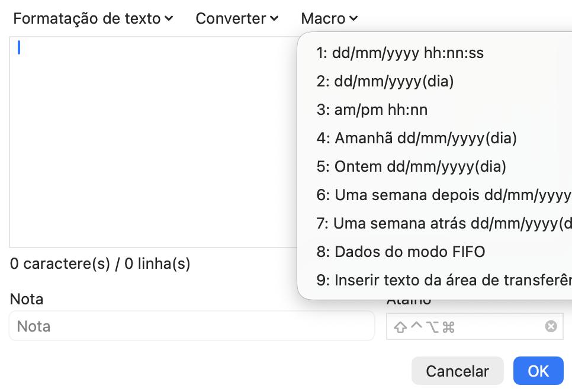Click inside the main text editing area
Viewport: 572px width, 392px height.
(x=153, y=142)
